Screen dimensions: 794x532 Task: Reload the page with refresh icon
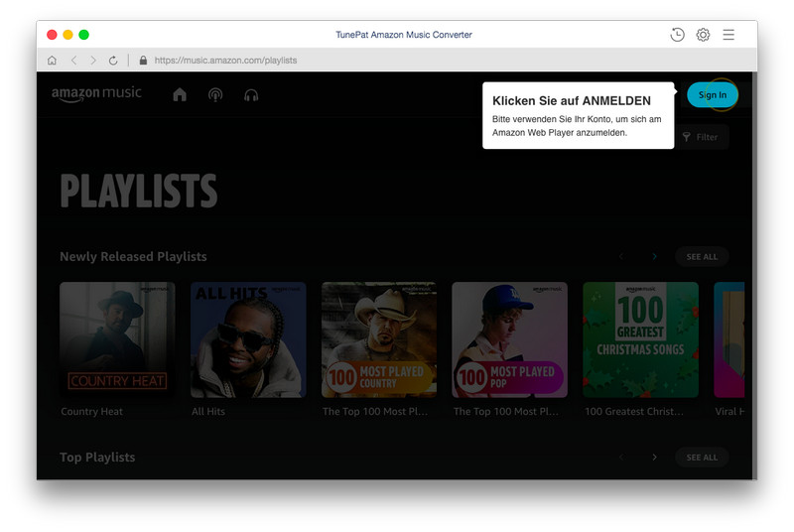(x=113, y=61)
